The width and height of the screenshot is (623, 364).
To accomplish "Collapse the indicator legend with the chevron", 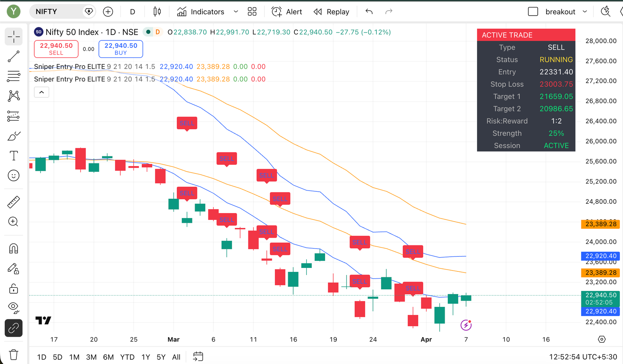I will point(41,92).
